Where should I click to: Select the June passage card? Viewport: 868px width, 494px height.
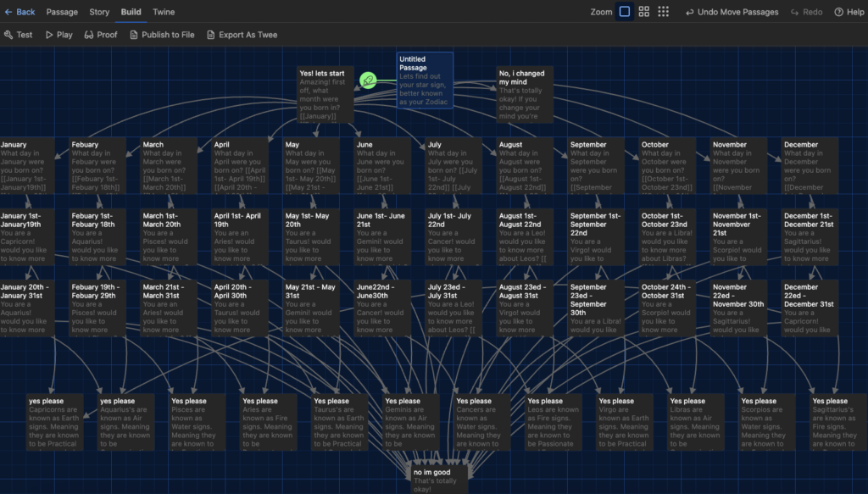coord(382,166)
